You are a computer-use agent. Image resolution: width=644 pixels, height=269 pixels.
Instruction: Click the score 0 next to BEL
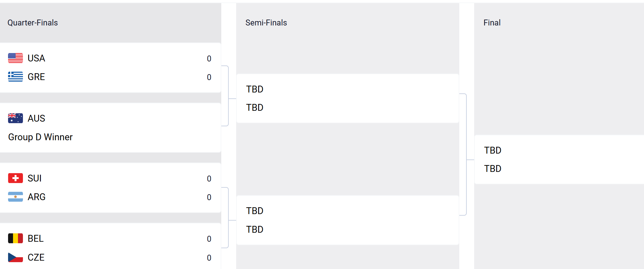click(210, 238)
